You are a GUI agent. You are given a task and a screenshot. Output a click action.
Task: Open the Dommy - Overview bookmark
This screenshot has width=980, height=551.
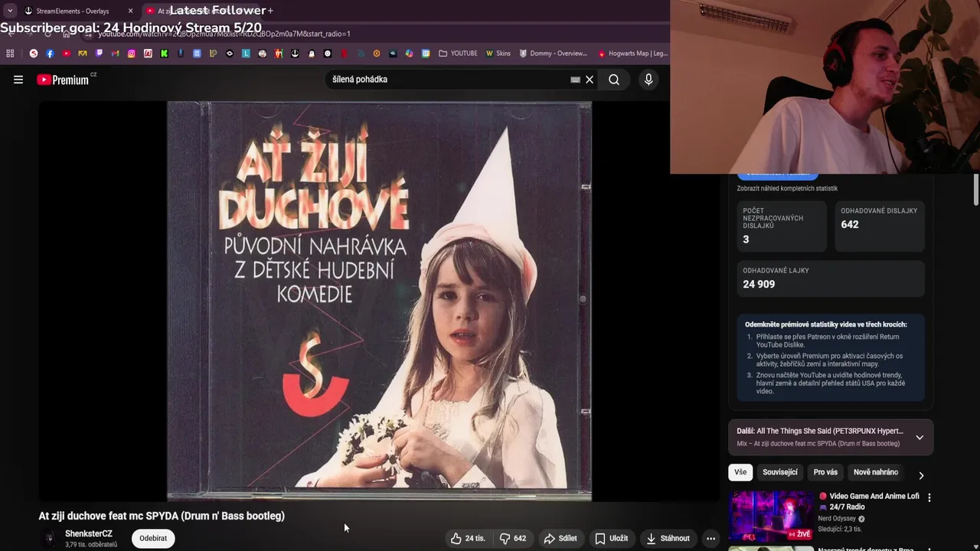pos(553,54)
